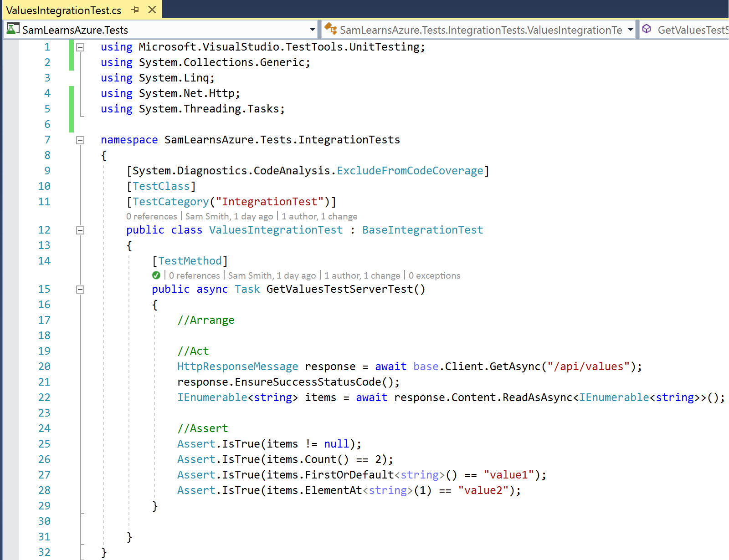Screen dimensions: 729x560
Task: Click the purple method cube icon beside GetValuesTestServerTest
Action: tap(647, 29)
